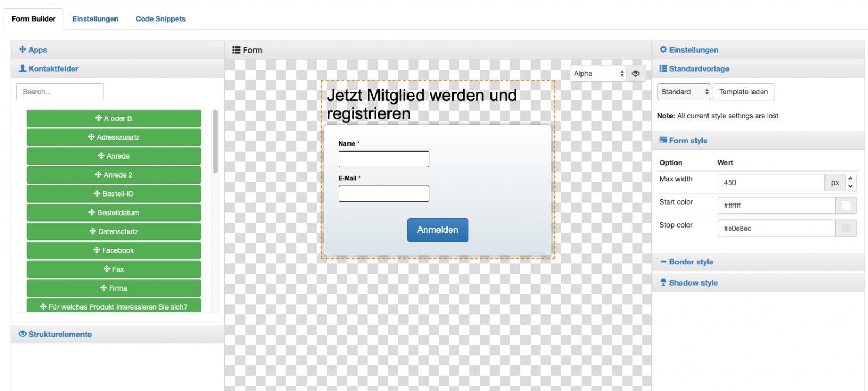This screenshot has height=391, width=868.
Task: Click the E-Mail input field in form
Action: [x=384, y=194]
